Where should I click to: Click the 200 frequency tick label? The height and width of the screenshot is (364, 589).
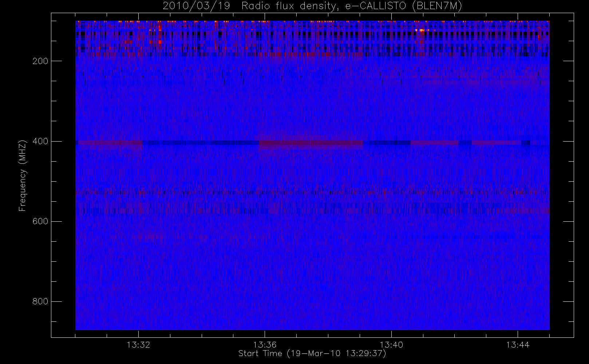coord(40,61)
